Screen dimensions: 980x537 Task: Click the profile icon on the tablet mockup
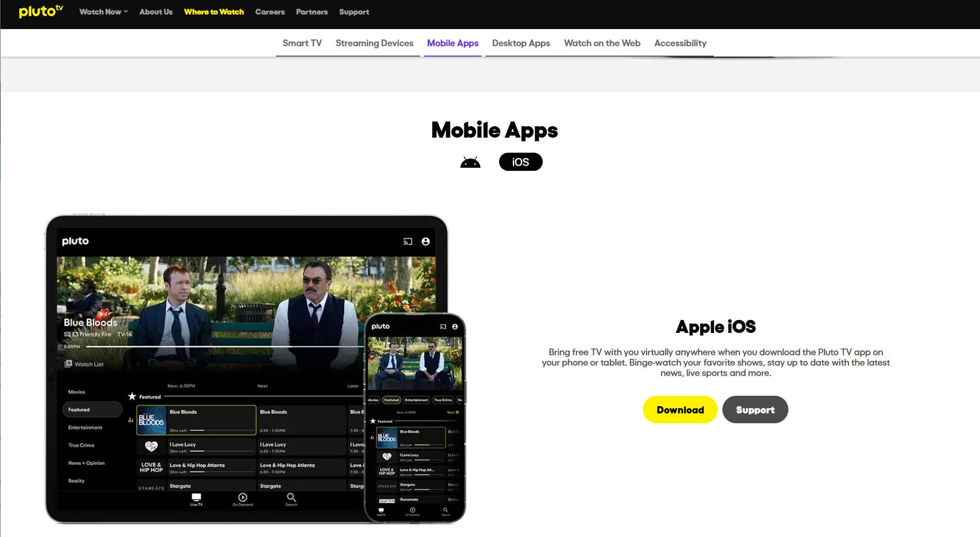[x=426, y=241]
